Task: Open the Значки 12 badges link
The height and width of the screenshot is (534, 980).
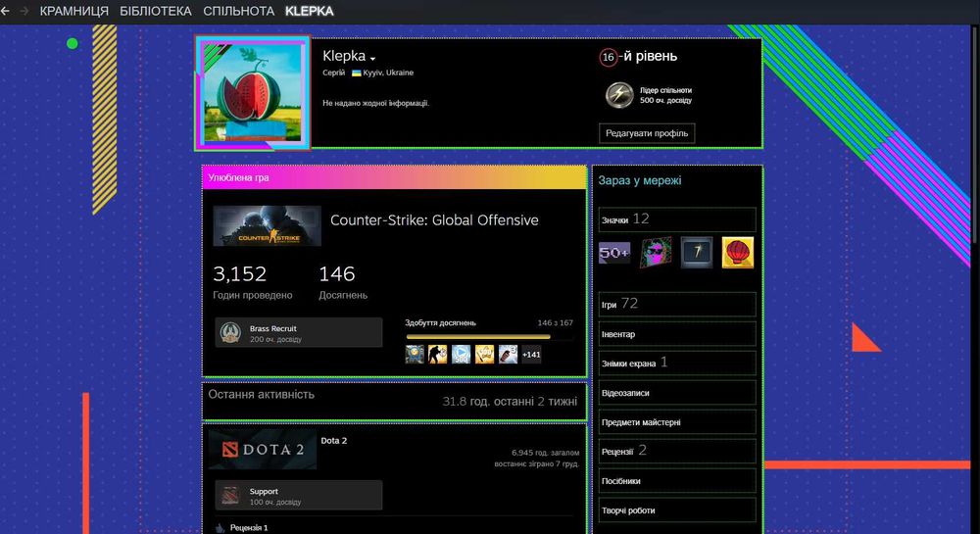Action: pyautogui.click(x=677, y=219)
